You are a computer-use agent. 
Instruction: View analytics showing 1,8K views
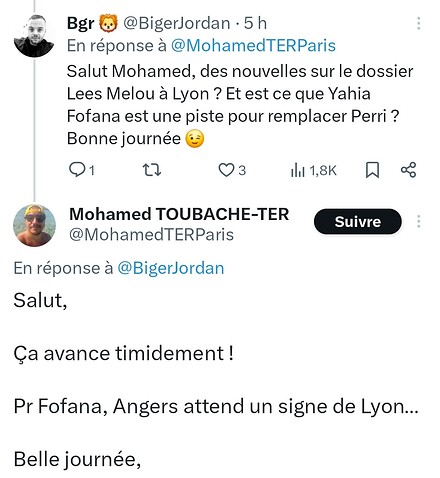[x=314, y=170]
